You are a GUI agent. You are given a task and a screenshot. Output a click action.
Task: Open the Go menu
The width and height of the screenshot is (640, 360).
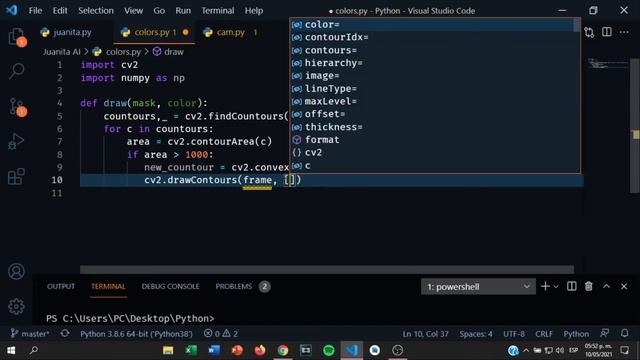(159, 11)
